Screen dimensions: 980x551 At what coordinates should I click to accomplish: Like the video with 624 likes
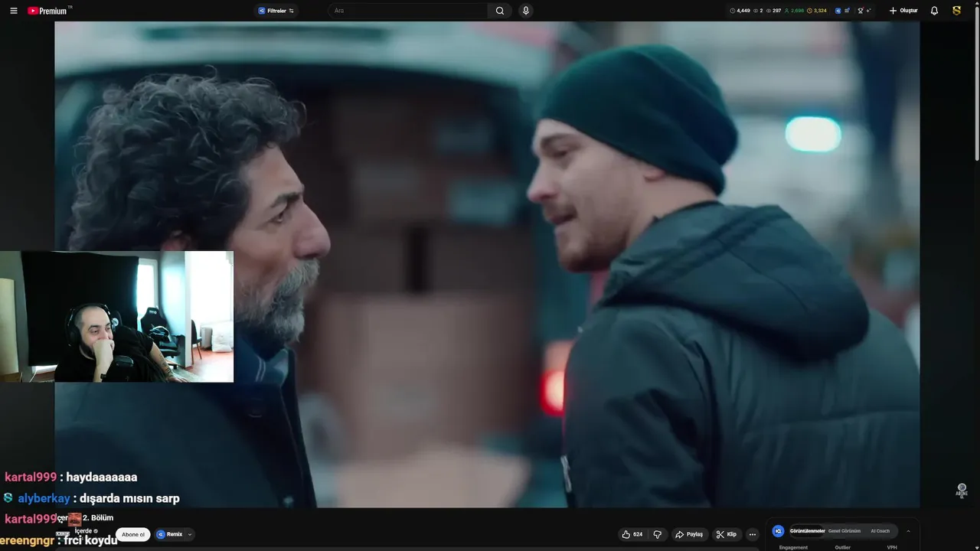(632, 534)
